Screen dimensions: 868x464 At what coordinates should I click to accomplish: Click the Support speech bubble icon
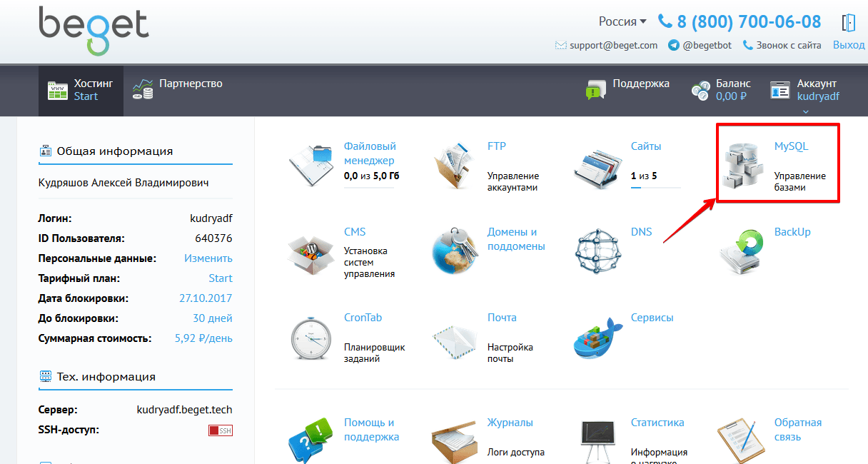[596, 90]
